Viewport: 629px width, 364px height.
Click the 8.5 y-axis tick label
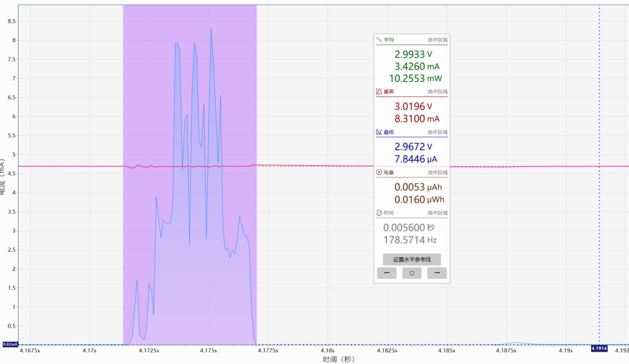tap(12, 22)
